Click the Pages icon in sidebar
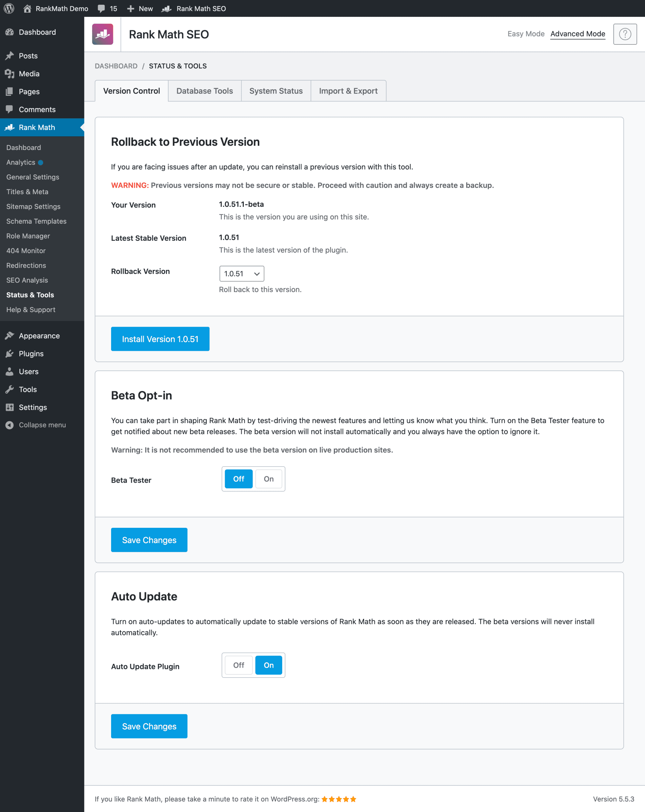Screen dimensions: 645x812 point(10,92)
